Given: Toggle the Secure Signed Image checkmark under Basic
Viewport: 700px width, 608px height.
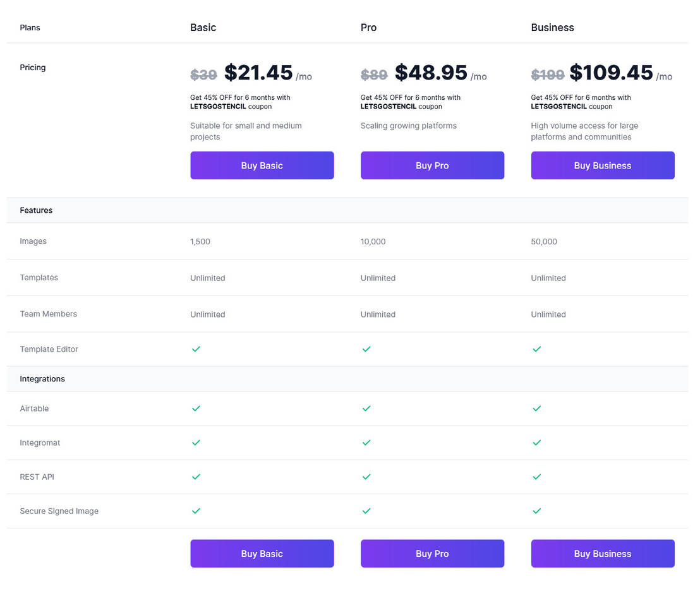Looking at the screenshot, I should pyautogui.click(x=196, y=511).
